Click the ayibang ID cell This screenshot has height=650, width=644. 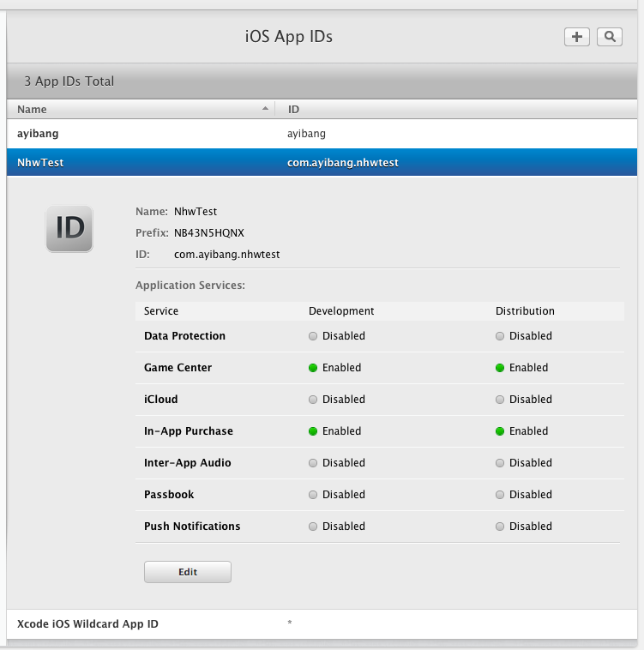pos(306,134)
